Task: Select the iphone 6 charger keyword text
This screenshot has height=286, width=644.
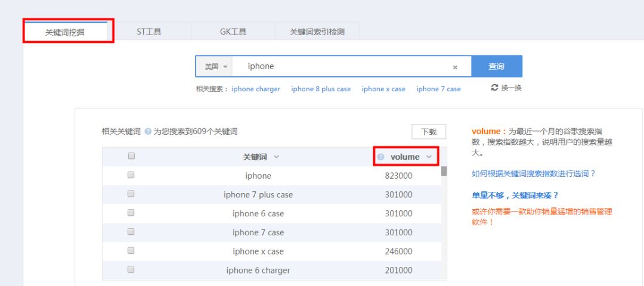Action: pyautogui.click(x=258, y=271)
